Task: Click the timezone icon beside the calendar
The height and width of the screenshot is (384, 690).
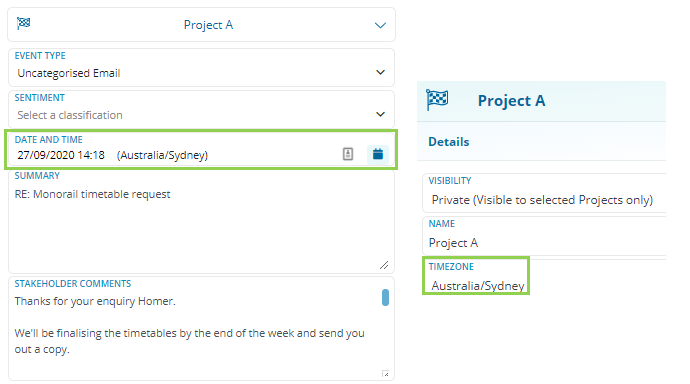Action: [x=348, y=154]
